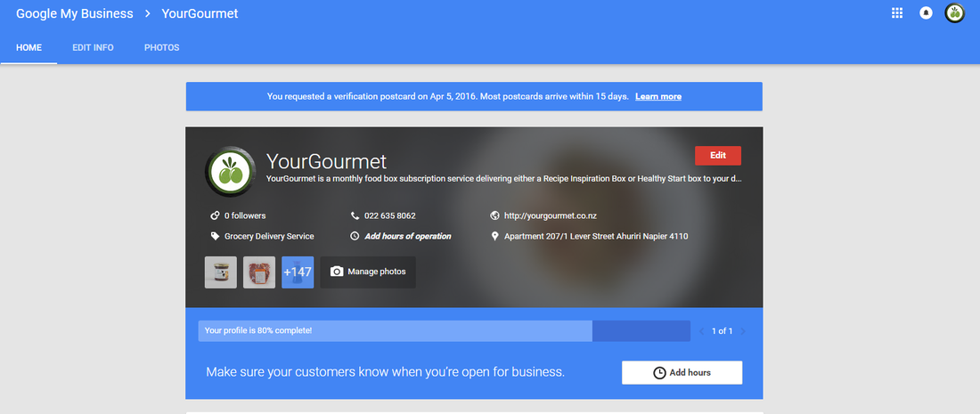Click the camera icon in Manage photos
This screenshot has width=980, height=414.
[337, 272]
